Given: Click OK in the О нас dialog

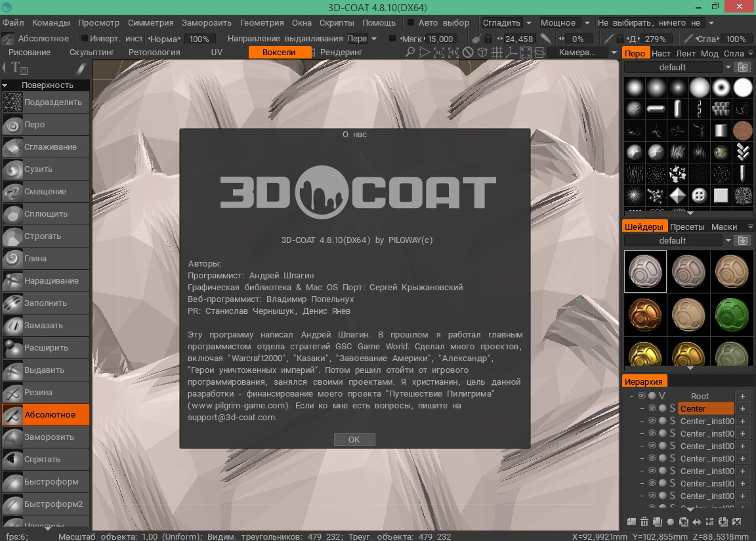Looking at the screenshot, I should pyautogui.click(x=354, y=439).
